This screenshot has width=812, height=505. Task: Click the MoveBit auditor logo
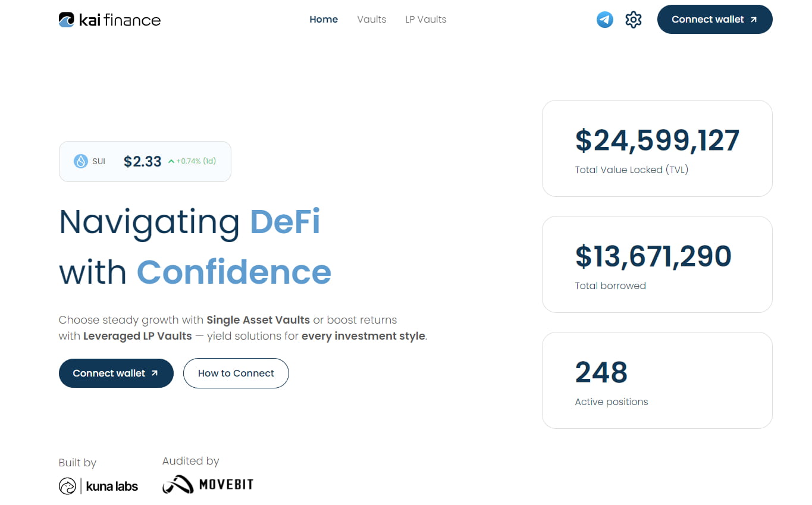click(208, 485)
